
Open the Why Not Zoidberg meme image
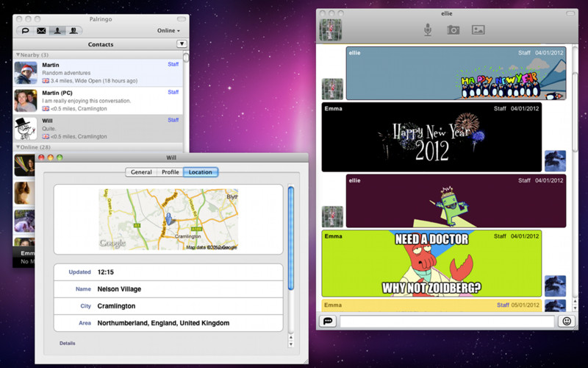point(431,263)
